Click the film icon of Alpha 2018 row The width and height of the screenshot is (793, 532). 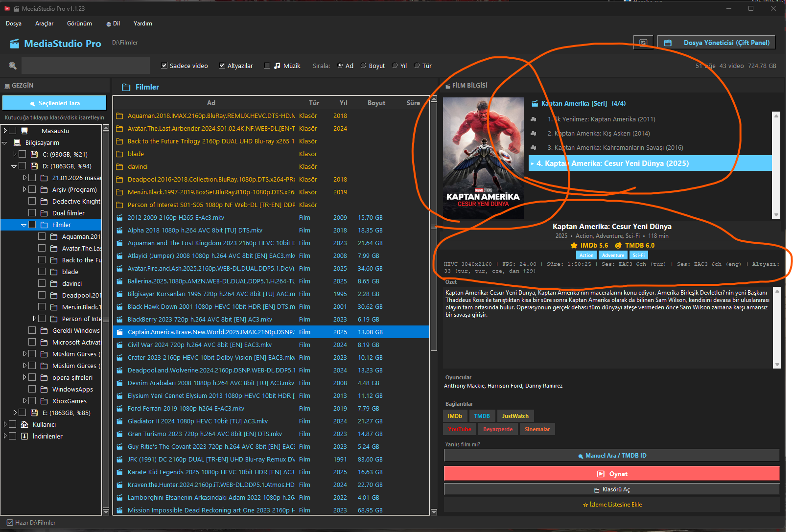[x=119, y=231]
